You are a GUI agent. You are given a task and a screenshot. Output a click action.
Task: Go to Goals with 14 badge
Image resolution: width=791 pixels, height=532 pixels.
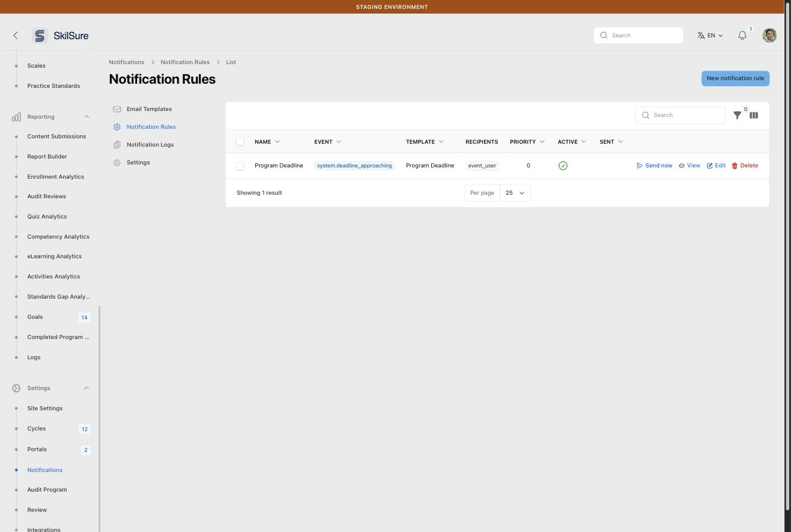coord(35,317)
